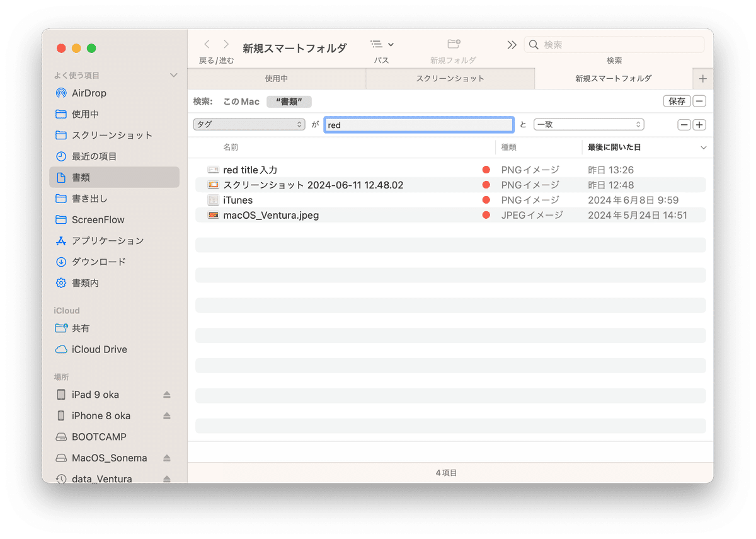Switch to the スクリーンショット tab
Viewport: 756px width, 539px height.
tap(450, 79)
